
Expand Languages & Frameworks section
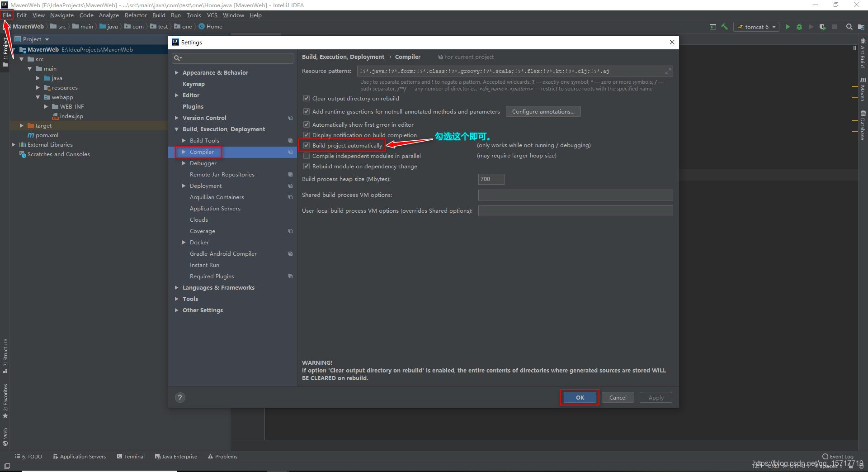pos(177,288)
